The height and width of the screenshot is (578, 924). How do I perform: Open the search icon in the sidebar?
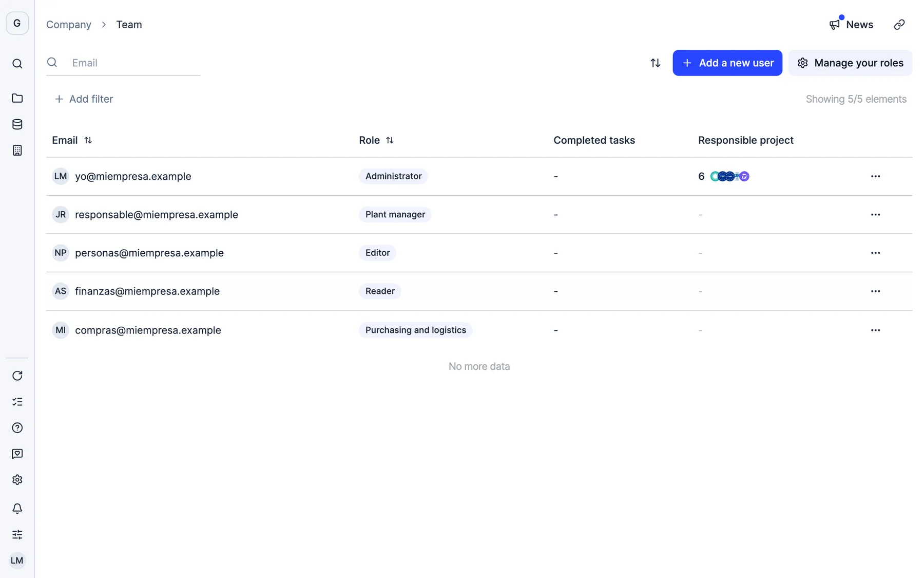coord(17,64)
